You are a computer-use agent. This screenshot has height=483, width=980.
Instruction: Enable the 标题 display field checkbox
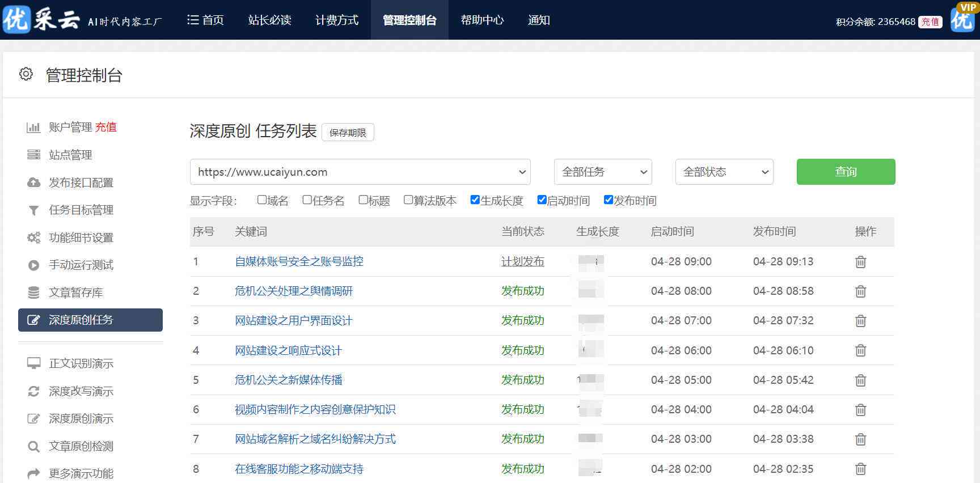364,200
